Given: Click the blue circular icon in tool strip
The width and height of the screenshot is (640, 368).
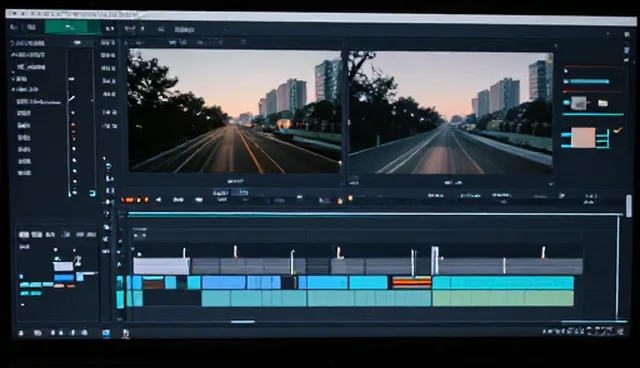Looking at the screenshot, I should point(108,166).
